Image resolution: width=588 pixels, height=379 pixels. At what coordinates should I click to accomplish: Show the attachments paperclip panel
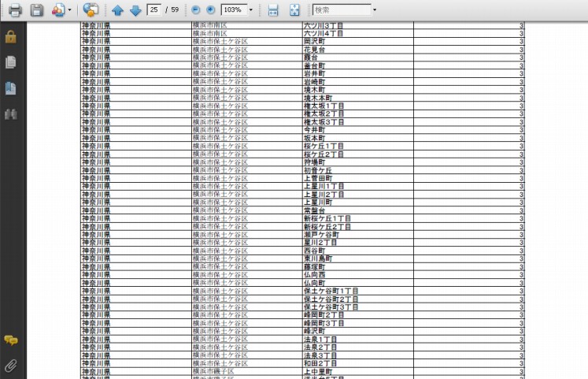pyautogui.click(x=11, y=365)
